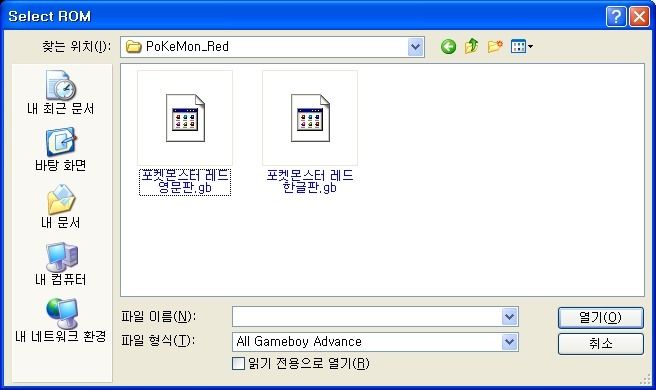
Task: Click the 취소 cancel button
Action: [x=600, y=344]
